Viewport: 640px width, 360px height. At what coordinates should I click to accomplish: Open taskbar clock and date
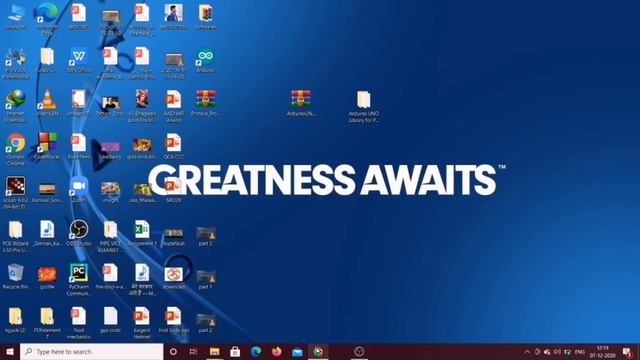click(x=602, y=351)
